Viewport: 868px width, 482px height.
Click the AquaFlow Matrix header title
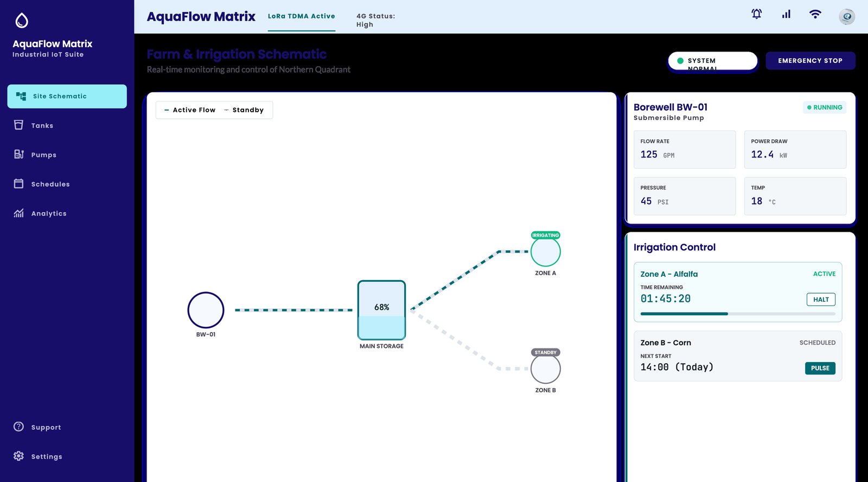click(x=201, y=16)
